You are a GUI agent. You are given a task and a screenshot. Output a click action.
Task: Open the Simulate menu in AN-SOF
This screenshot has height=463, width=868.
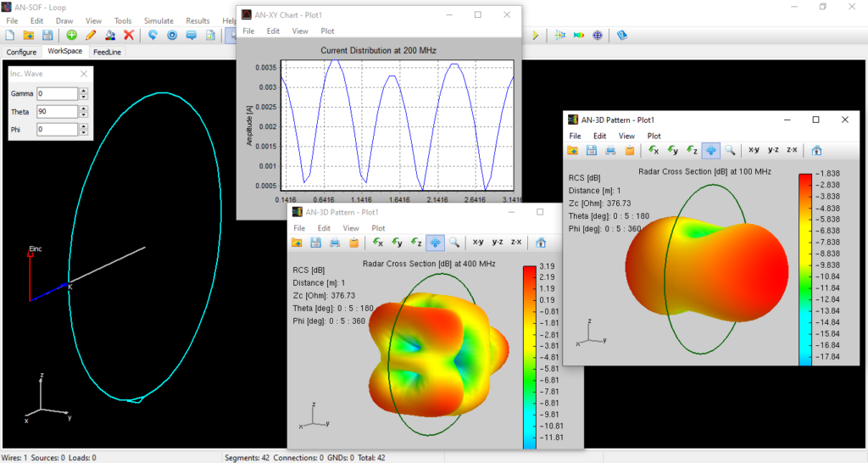pos(159,21)
